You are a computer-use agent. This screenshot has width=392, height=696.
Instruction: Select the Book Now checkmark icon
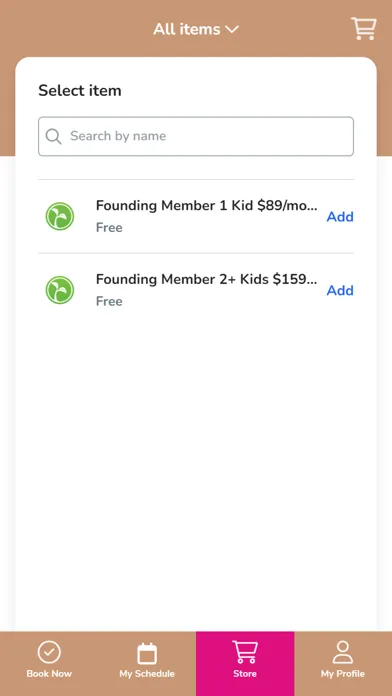49,652
